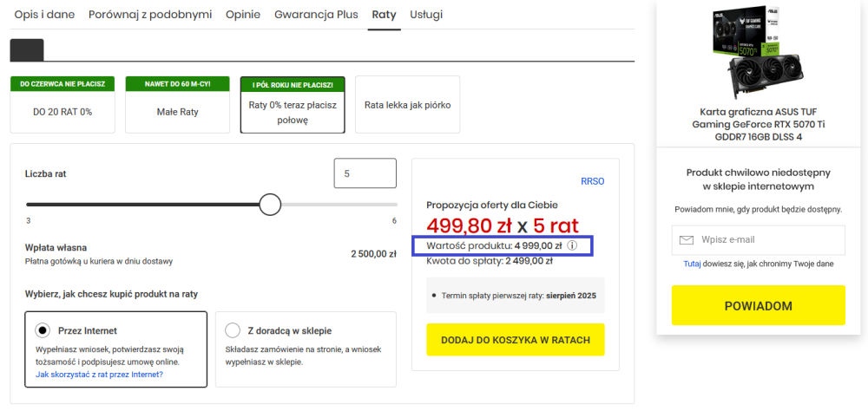Focus the Wpisz e-mail input field
The width and height of the screenshot is (868, 411).
coord(759,240)
